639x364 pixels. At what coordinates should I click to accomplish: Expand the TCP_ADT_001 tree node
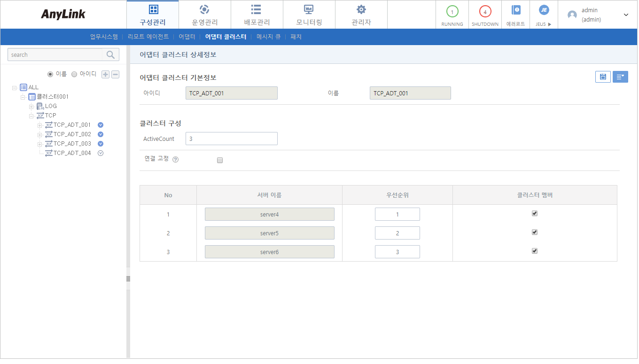[x=40, y=124]
